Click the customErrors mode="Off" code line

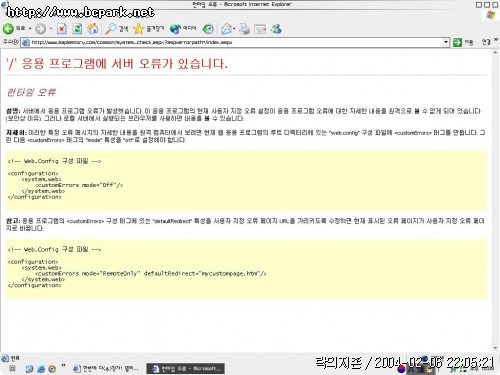click(79, 185)
